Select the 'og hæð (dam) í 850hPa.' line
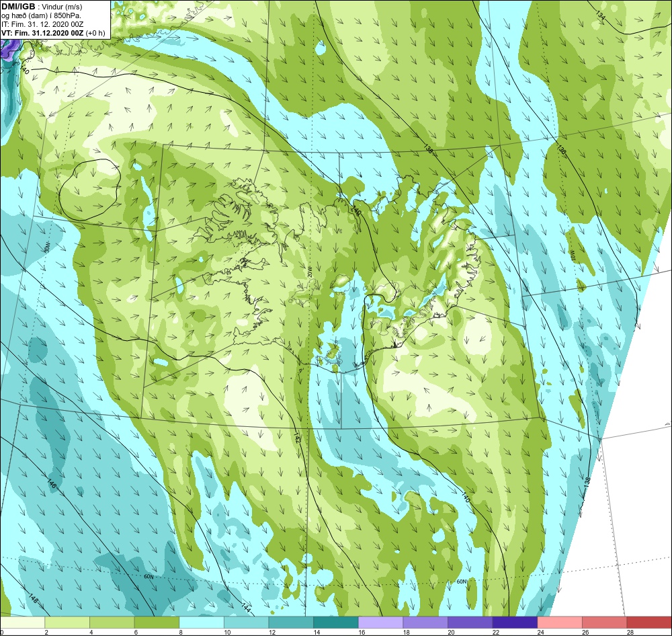The width and height of the screenshot is (672, 636). coord(42,16)
